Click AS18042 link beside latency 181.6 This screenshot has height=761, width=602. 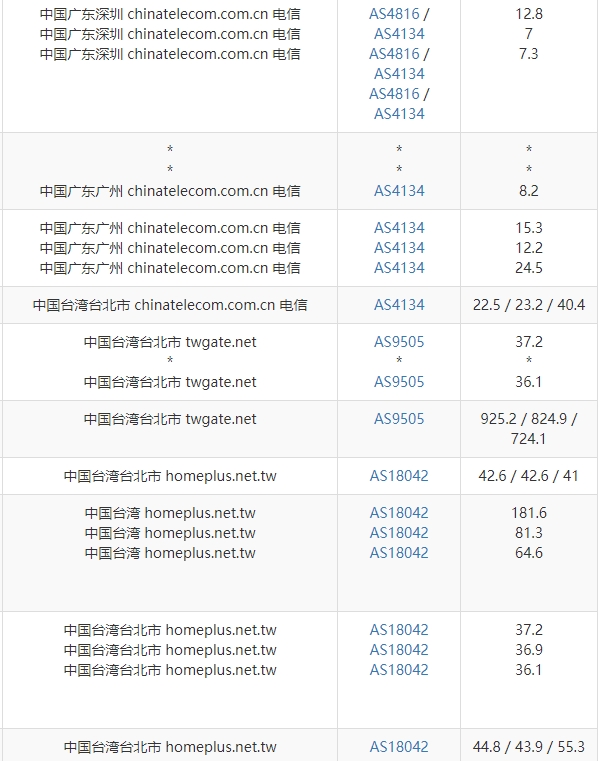(x=399, y=513)
